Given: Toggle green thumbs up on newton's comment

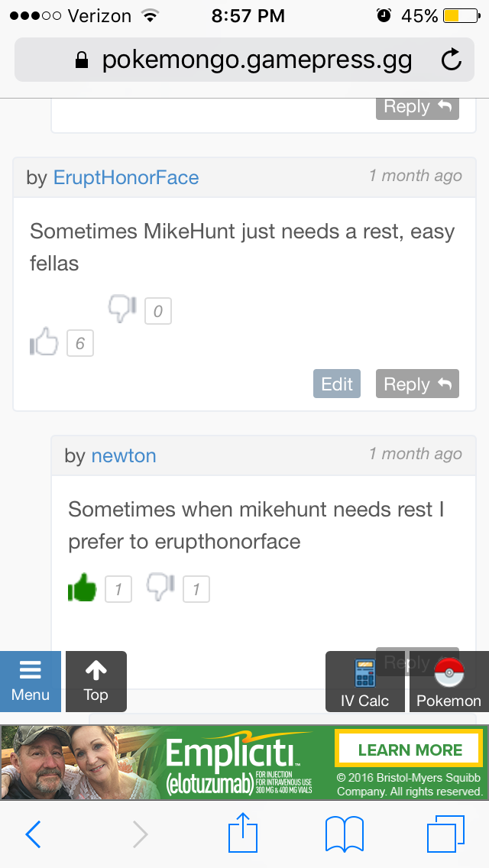Looking at the screenshot, I should click(82, 588).
